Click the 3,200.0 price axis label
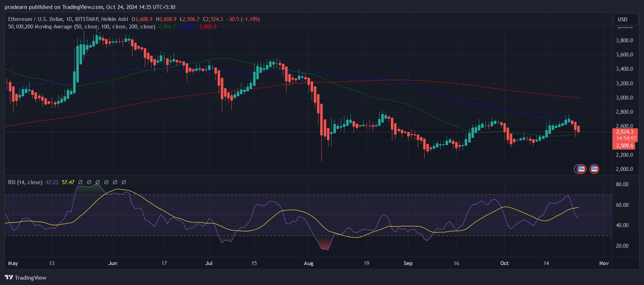The width and height of the screenshot is (644, 285). (624, 84)
